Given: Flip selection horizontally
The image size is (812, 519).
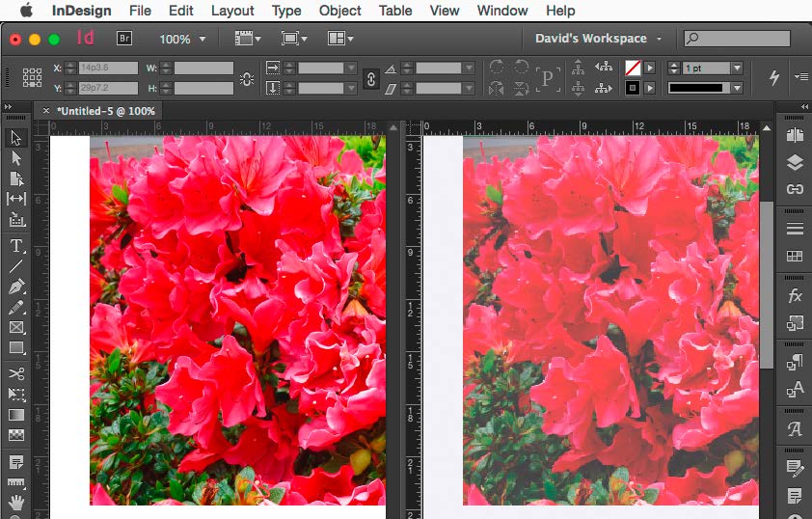Looking at the screenshot, I should [x=496, y=89].
